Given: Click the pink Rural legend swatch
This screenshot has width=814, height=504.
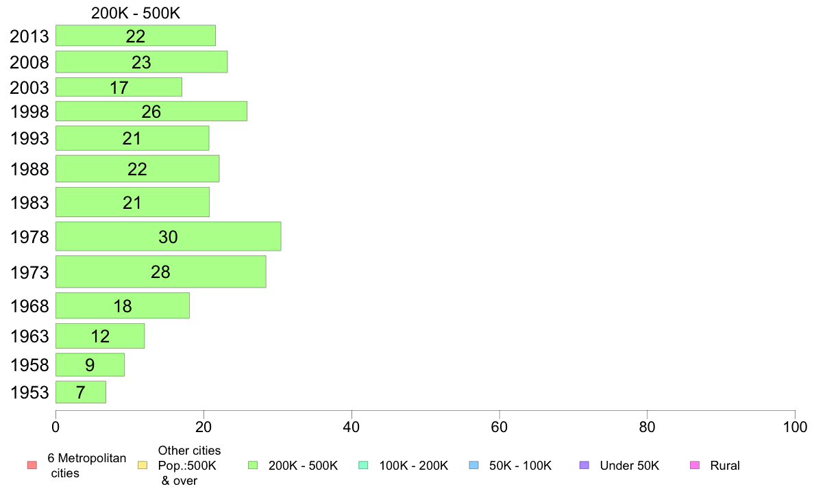Looking at the screenshot, I should pos(695,465).
